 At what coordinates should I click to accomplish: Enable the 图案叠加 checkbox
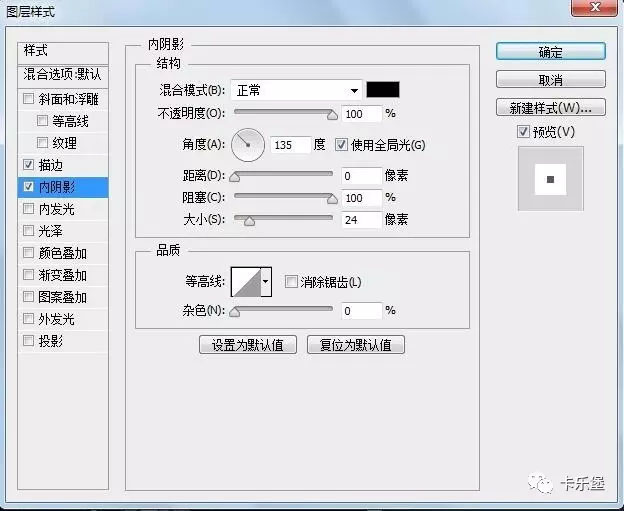pos(28,296)
